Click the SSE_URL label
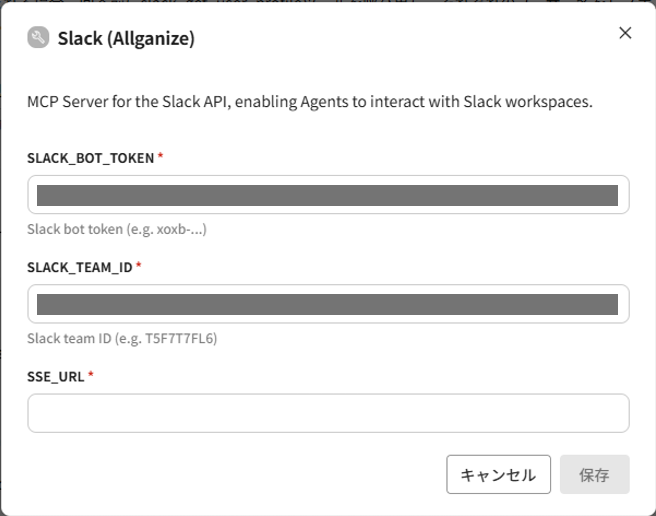 click(x=56, y=376)
